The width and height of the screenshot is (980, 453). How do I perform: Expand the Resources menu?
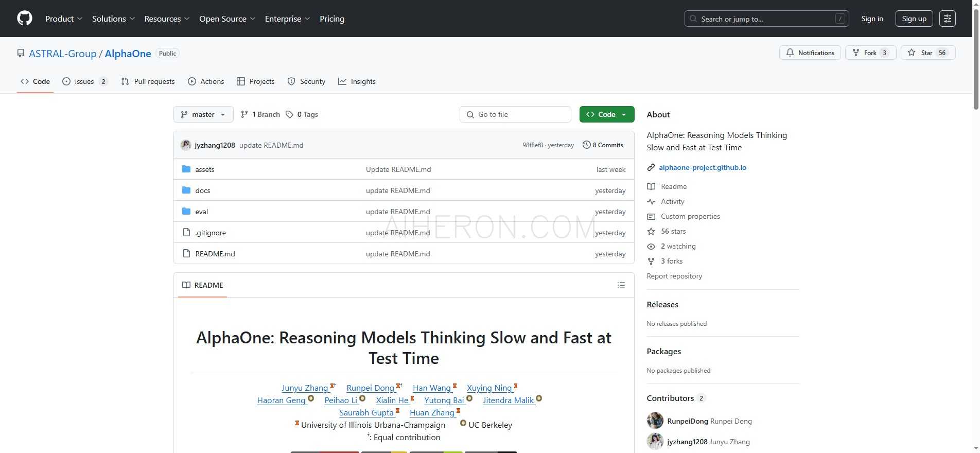(167, 19)
